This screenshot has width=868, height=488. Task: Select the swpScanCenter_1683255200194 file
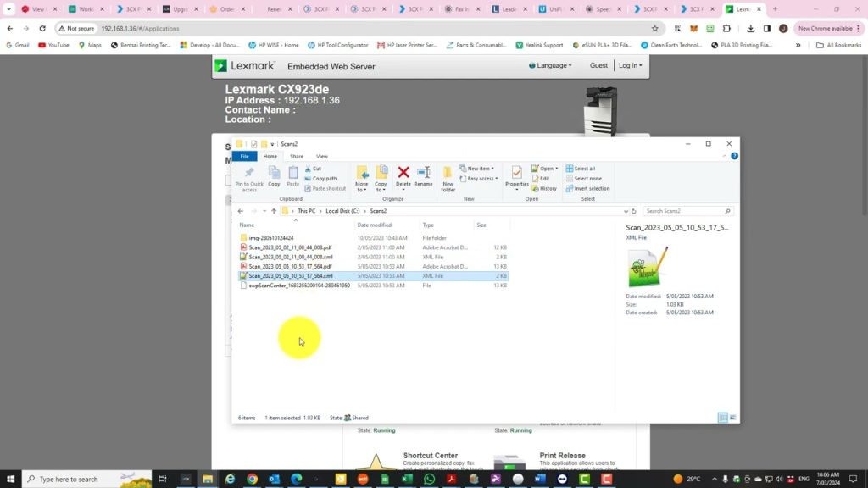(x=299, y=286)
